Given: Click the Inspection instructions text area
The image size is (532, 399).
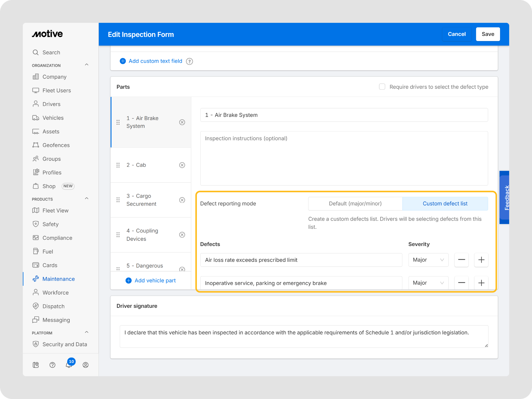Looking at the screenshot, I should pos(344,158).
